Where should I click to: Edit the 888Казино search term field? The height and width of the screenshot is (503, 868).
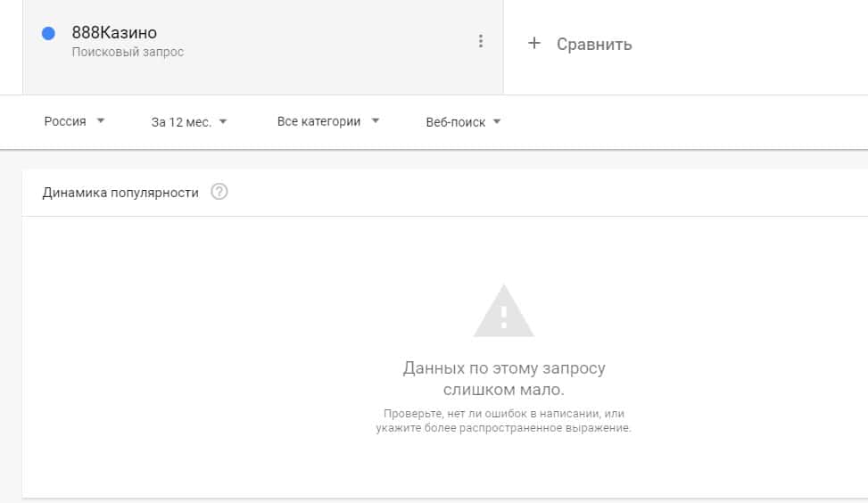pyautogui.click(x=114, y=33)
